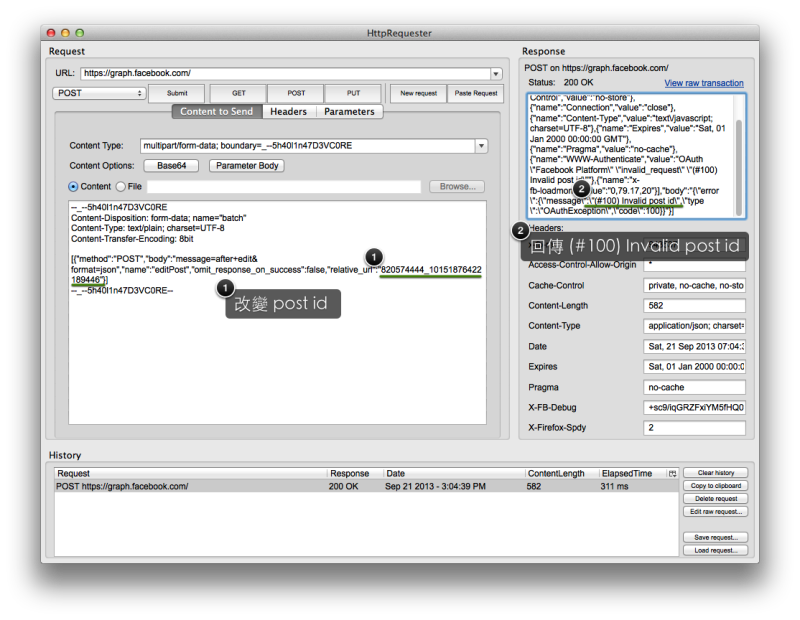
Task: Expand the URL history dropdown arrow
Action: [x=496, y=74]
